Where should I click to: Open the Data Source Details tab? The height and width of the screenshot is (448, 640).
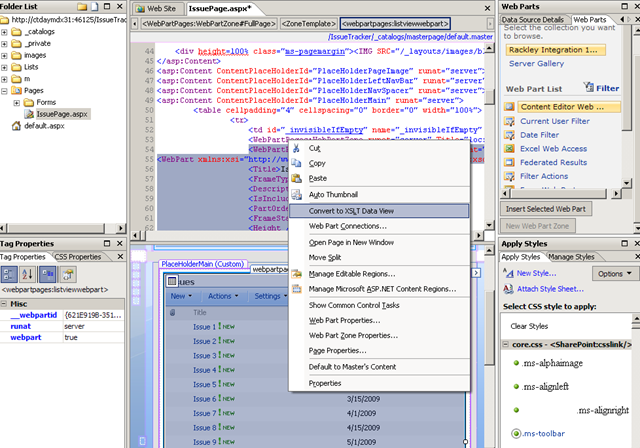pos(533,20)
